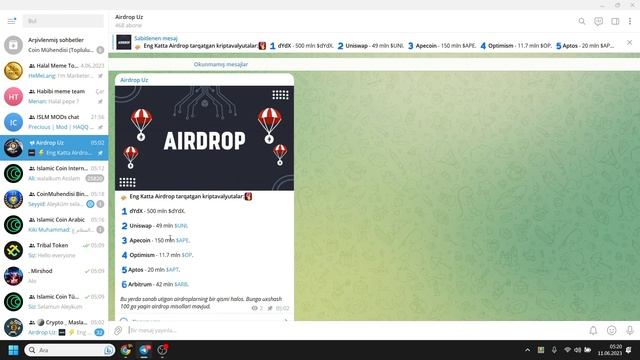Image resolution: width=640 pixels, height=360 pixels.
Task: Open the ISLM MODs chat
Action: pyautogui.click(x=54, y=122)
